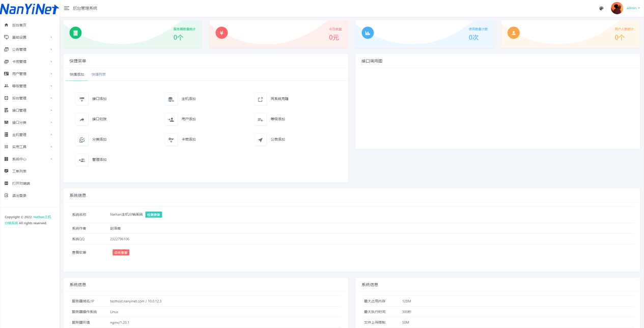Viewport: 644px width, 328px height.
Task: Click the 公告添加 paper-plane icon
Action: [260, 140]
